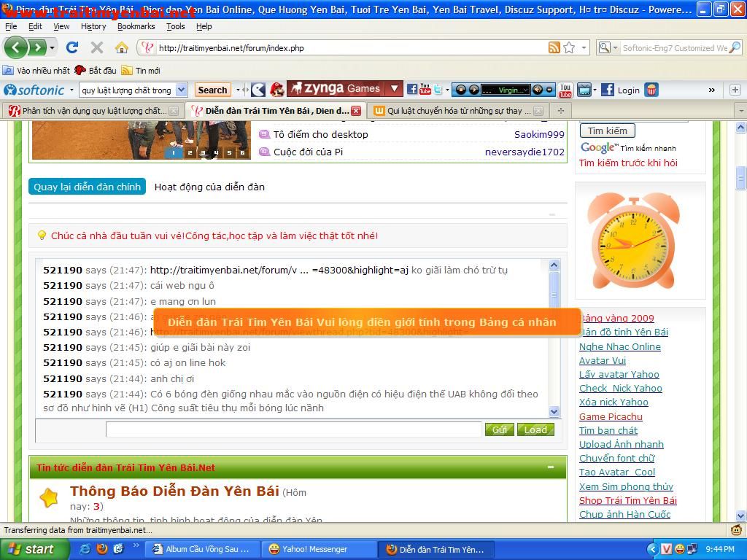This screenshot has width=747, height=560.
Task: Collapse the Tin tức diễn đàn section
Action: 551,467
